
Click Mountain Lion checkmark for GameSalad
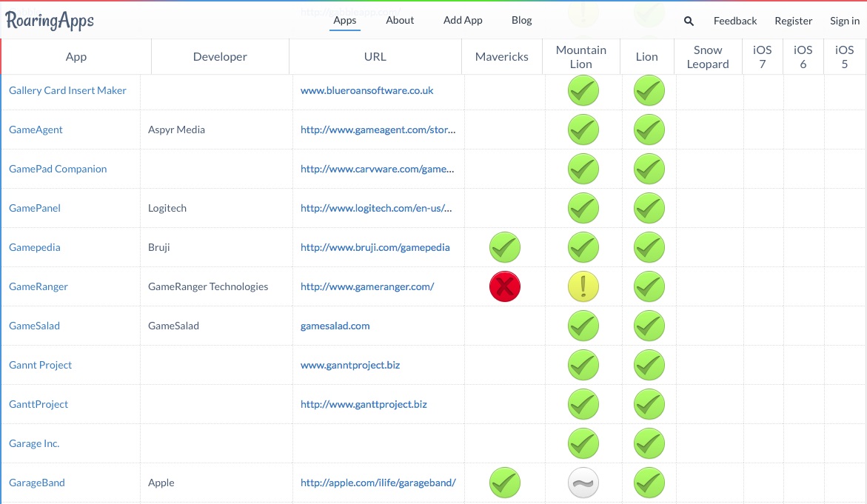583,326
